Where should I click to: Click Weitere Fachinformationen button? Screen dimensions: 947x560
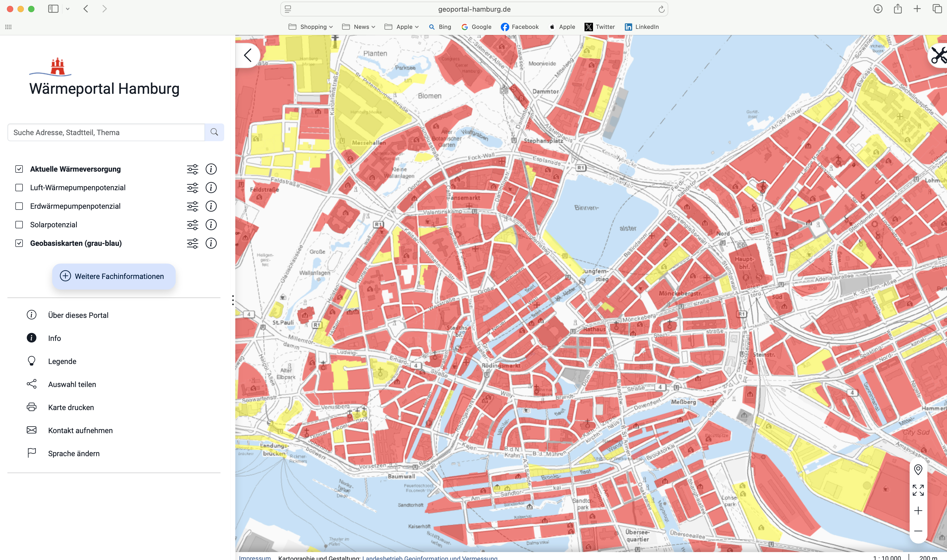[x=114, y=277]
